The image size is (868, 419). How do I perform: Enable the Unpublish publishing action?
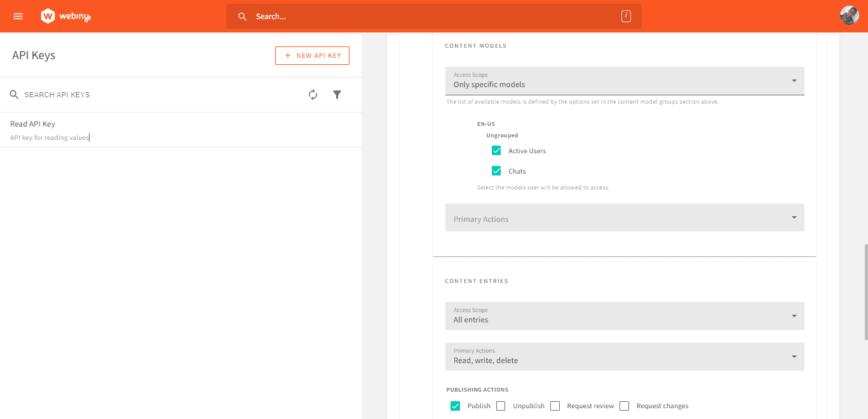click(501, 405)
